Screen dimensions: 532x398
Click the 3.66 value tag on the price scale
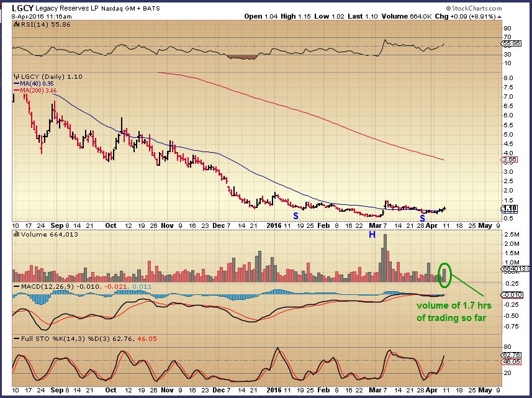509,160
